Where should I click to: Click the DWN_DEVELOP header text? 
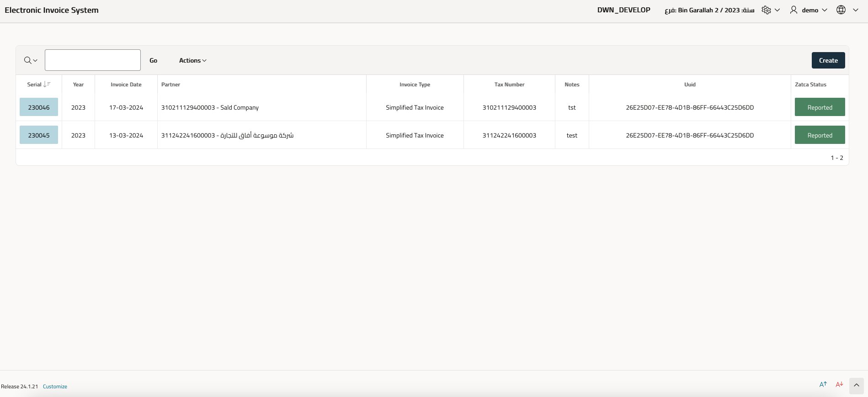pyautogui.click(x=623, y=10)
